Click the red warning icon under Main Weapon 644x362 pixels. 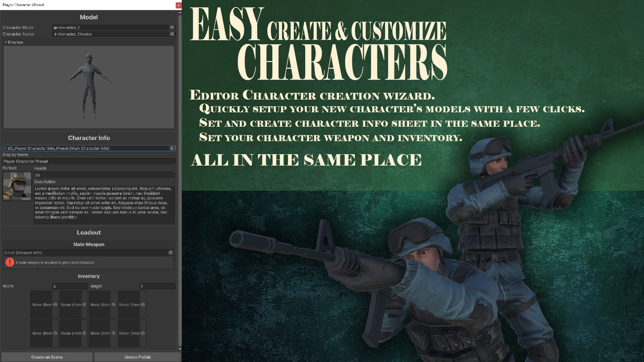coord(10,262)
